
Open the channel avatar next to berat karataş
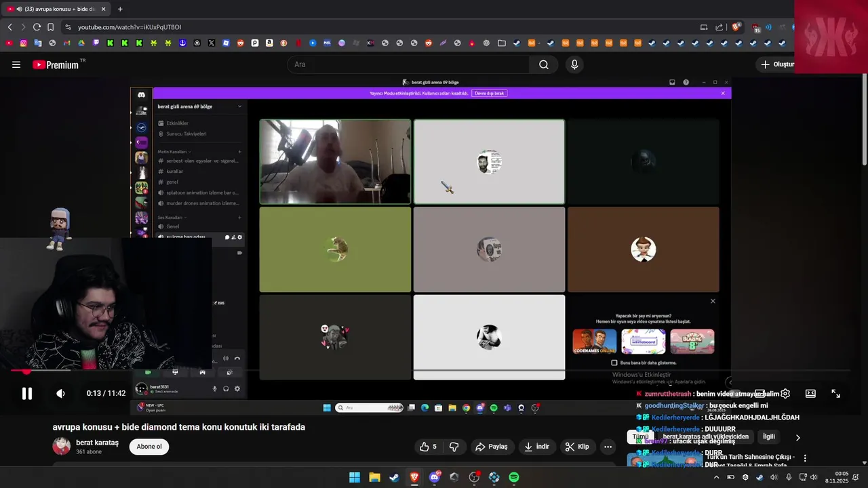coord(62,446)
